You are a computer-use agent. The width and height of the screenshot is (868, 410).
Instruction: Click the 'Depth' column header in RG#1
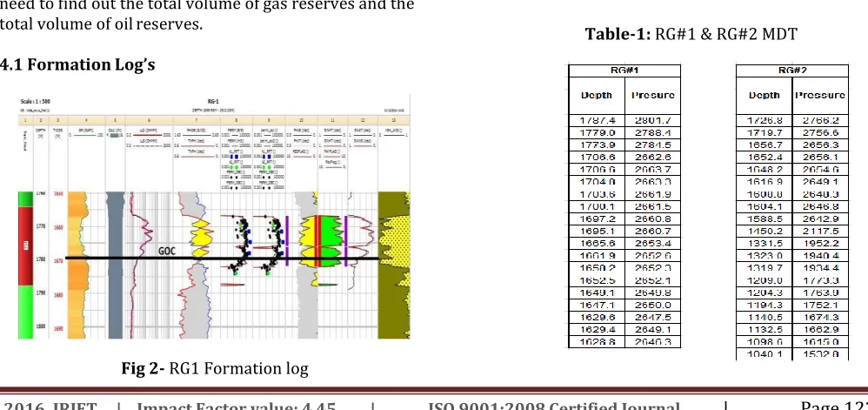[x=596, y=95]
